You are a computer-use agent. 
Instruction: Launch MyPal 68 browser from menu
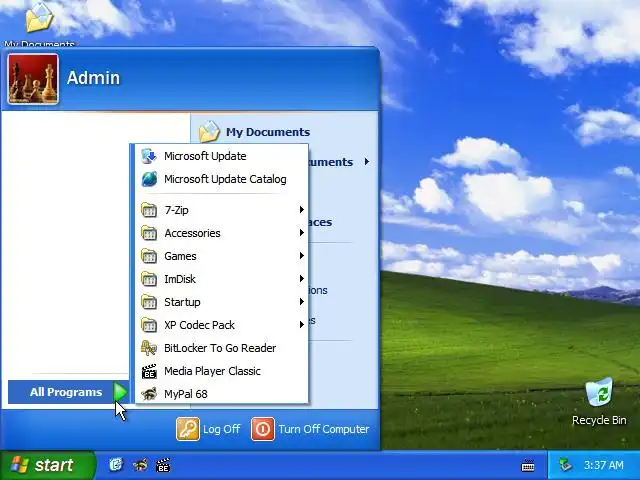[221, 394]
